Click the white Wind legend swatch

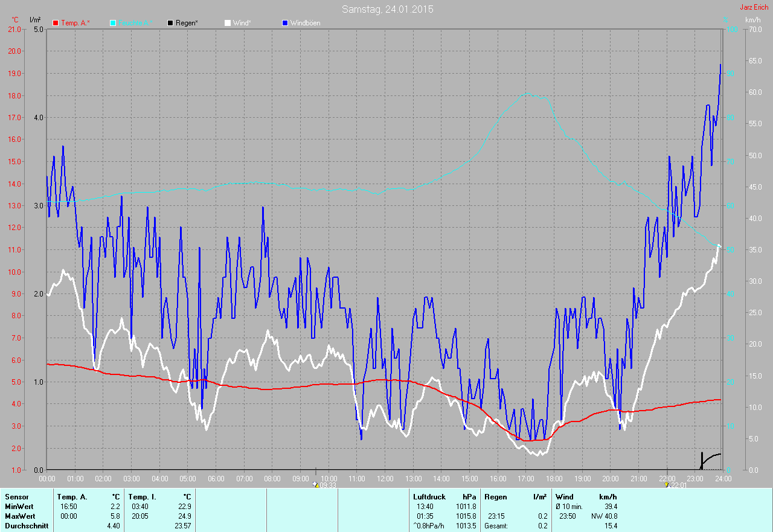(228, 23)
